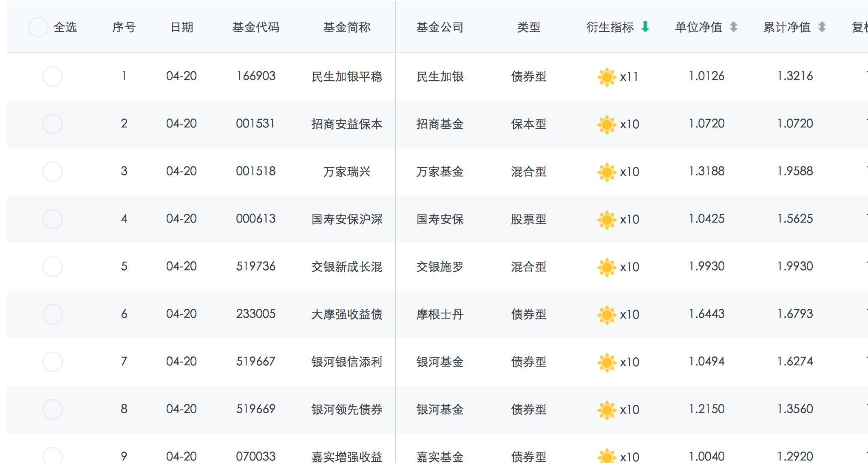
Task: Select checkbox for row 7 银河银信添利
Action: coord(53,362)
